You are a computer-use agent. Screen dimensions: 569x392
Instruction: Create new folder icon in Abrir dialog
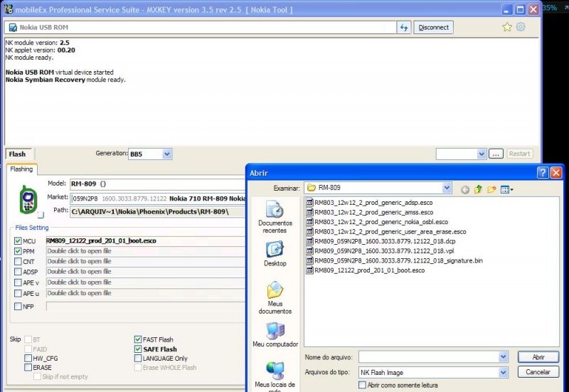[x=491, y=189]
